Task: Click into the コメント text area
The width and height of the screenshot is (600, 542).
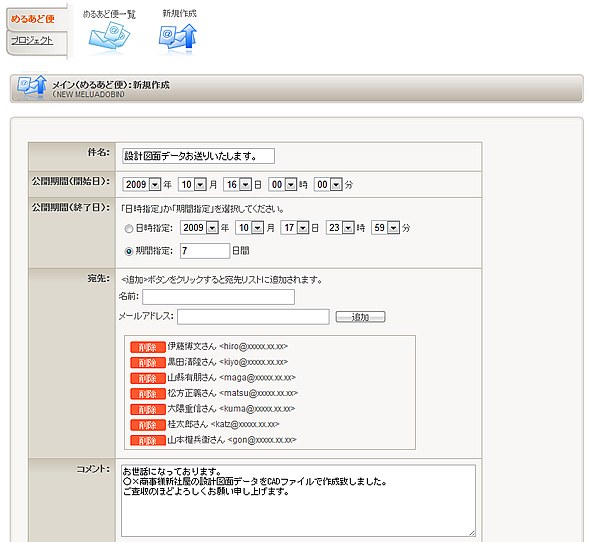Action: pyautogui.click(x=298, y=499)
